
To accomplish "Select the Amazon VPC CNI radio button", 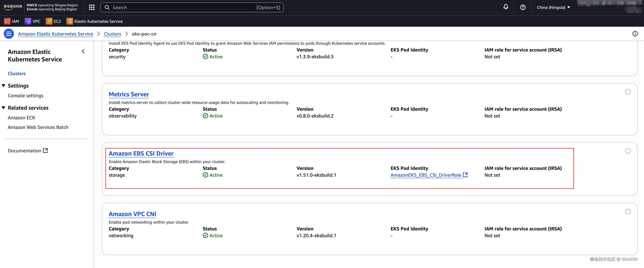I will 628,211.
